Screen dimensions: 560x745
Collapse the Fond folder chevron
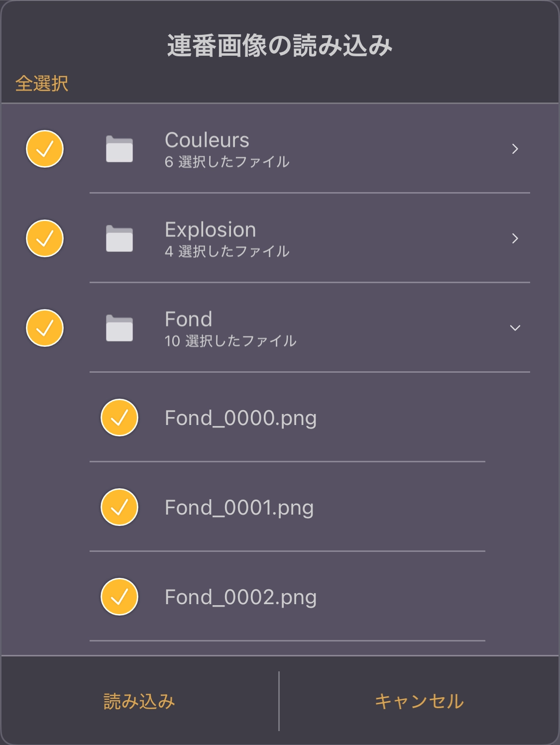tap(515, 328)
